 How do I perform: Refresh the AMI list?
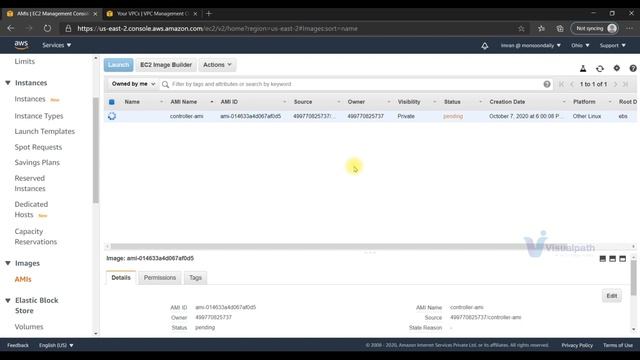pos(600,69)
